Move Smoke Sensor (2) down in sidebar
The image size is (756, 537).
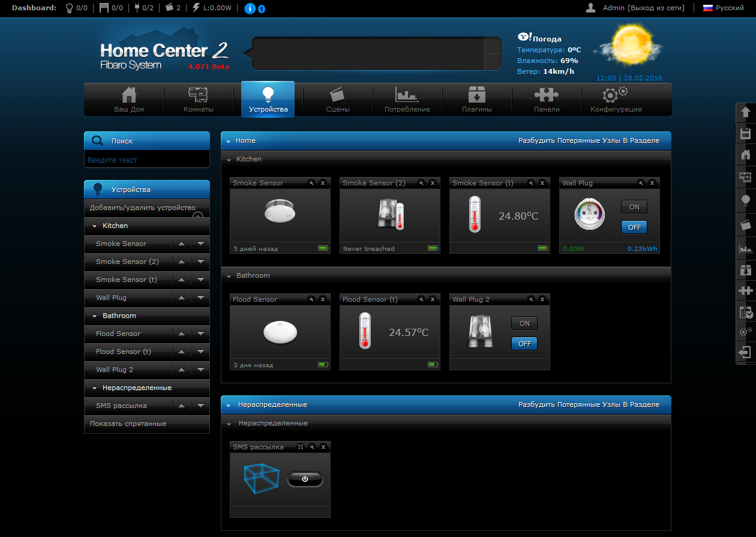pyautogui.click(x=200, y=262)
